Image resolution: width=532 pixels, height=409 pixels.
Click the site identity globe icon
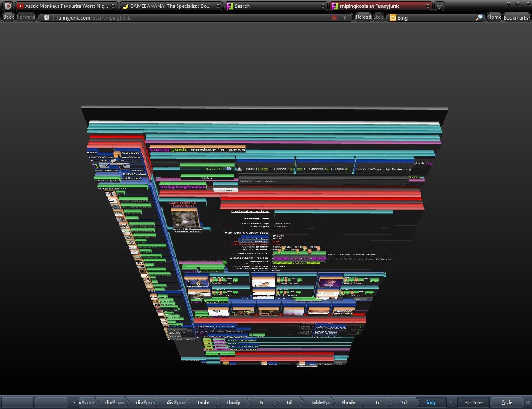47,17
